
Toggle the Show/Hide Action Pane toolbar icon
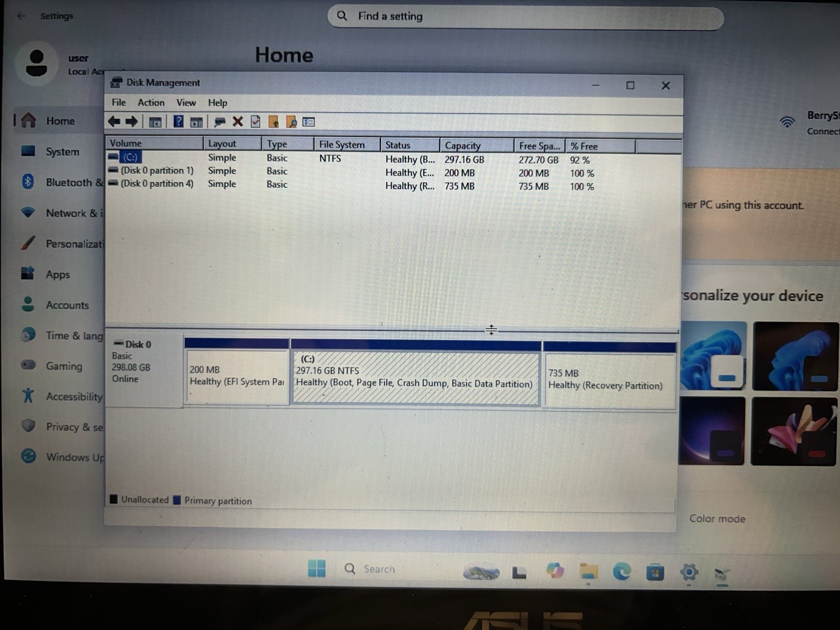(x=196, y=122)
